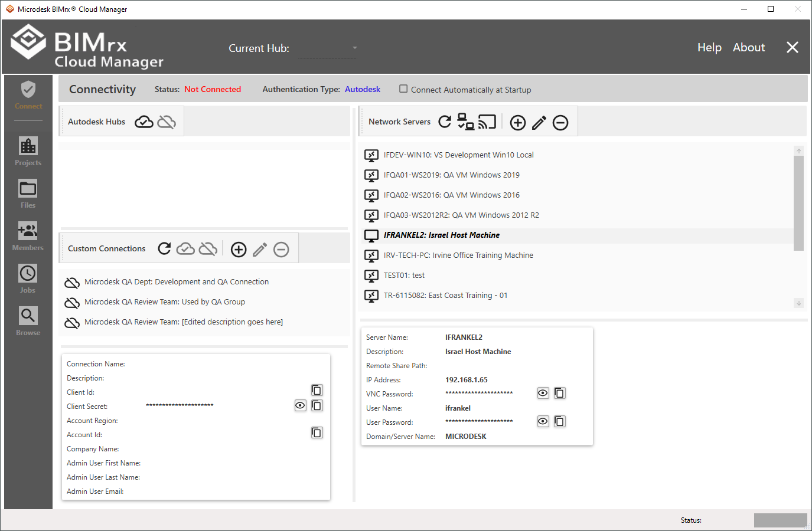
Task: Click the Autodesk Hubs connect cloud icon
Action: click(x=144, y=122)
